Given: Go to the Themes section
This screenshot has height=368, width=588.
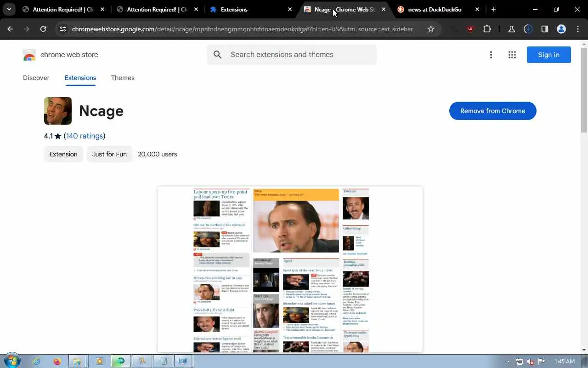Looking at the screenshot, I should click(123, 78).
